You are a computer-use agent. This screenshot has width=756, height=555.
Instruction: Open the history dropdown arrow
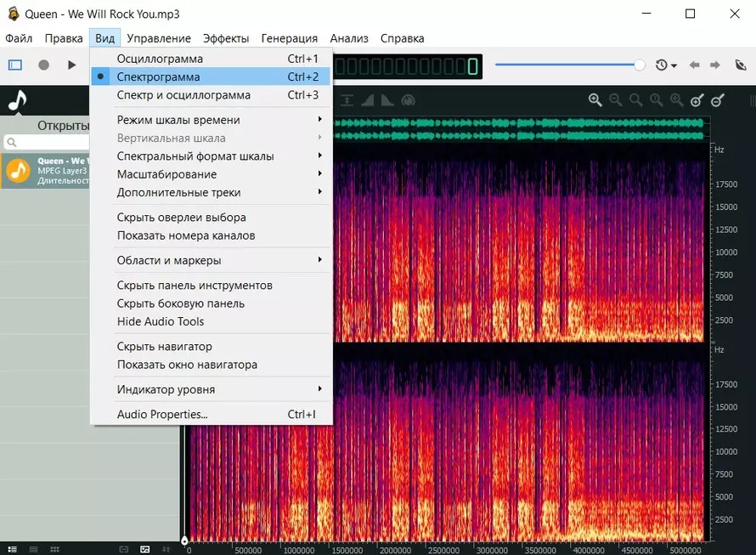(674, 65)
